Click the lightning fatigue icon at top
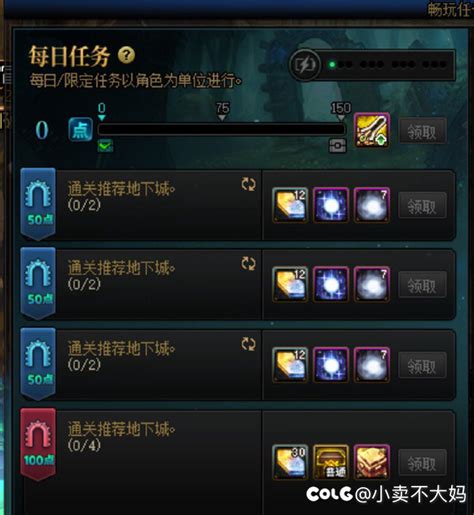Image resolution: width=474 pixels, height=515 pixels. pos(304,65)
